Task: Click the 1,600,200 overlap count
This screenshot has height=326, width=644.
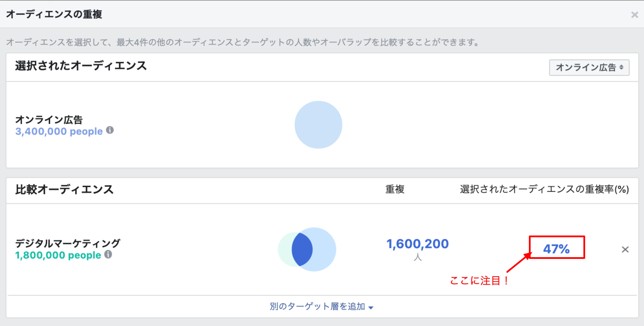Action: click(417, 244)
